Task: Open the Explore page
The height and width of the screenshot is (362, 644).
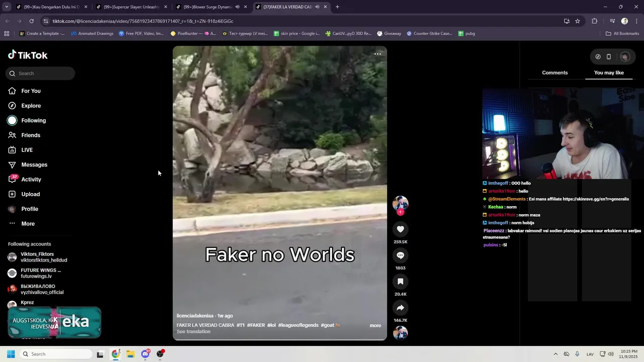Action: click(x=31, y=106)
